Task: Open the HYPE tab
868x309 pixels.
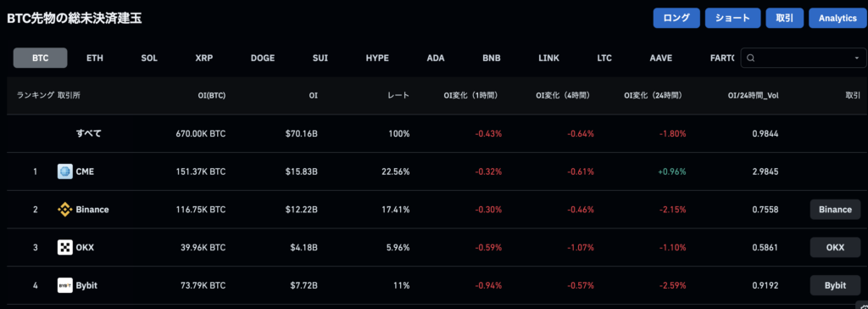Action: click(x=377, y=58)
